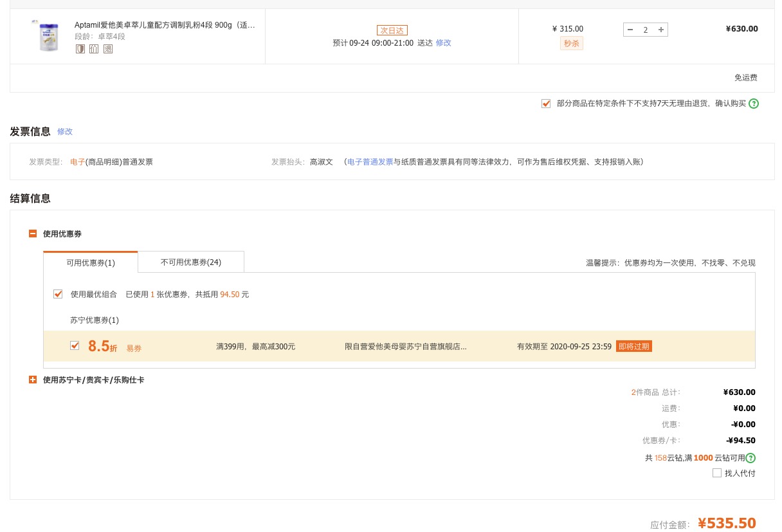The height and width of the screenshot is (532, 782).
Task: Click the coupon deduction amount -¥94.50
Action: pos(741,441)
